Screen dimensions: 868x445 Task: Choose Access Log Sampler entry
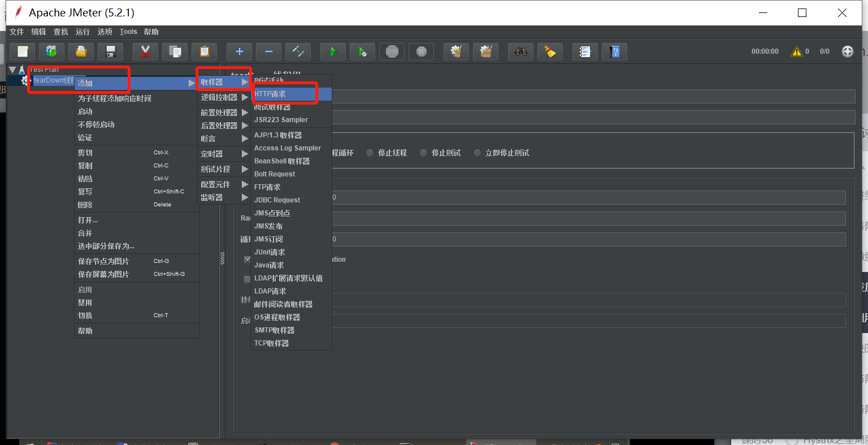[x=291, y=148]
